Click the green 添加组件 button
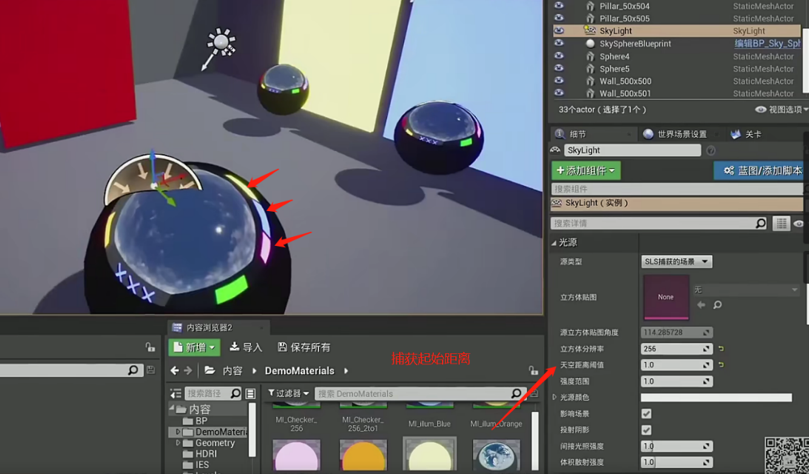Screen dimensions: 809x474 (586, 170)
